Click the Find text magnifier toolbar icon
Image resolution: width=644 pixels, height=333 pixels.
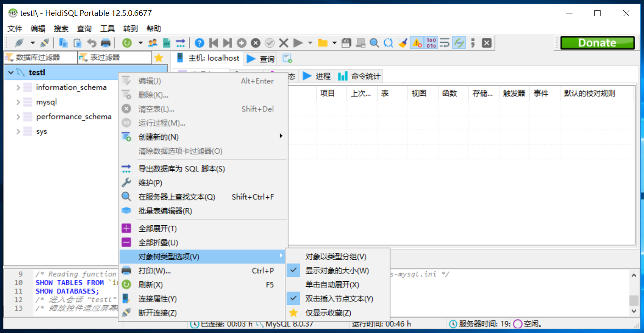point(375,43)
